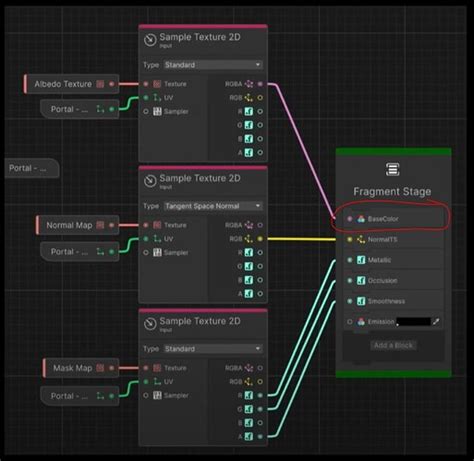Select the yellow wire going into NormalTS
This screenshot has width=474, height=461.
(x=302, y=239)
